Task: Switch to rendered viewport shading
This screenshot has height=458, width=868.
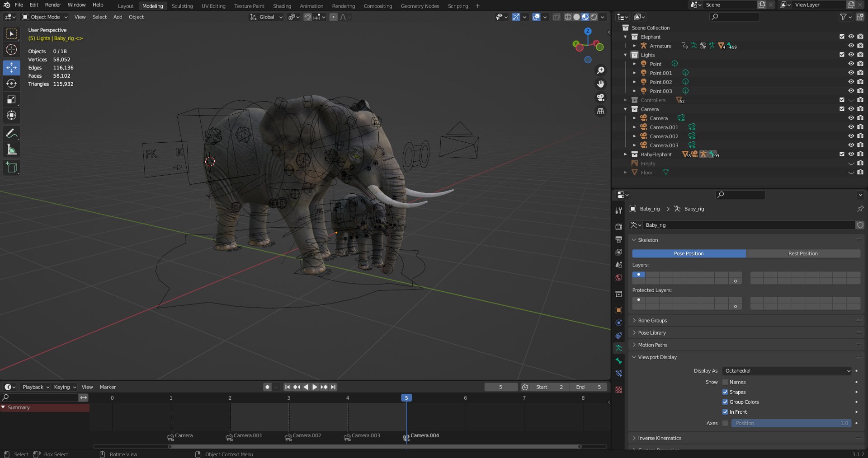Action: pos(594,17)
